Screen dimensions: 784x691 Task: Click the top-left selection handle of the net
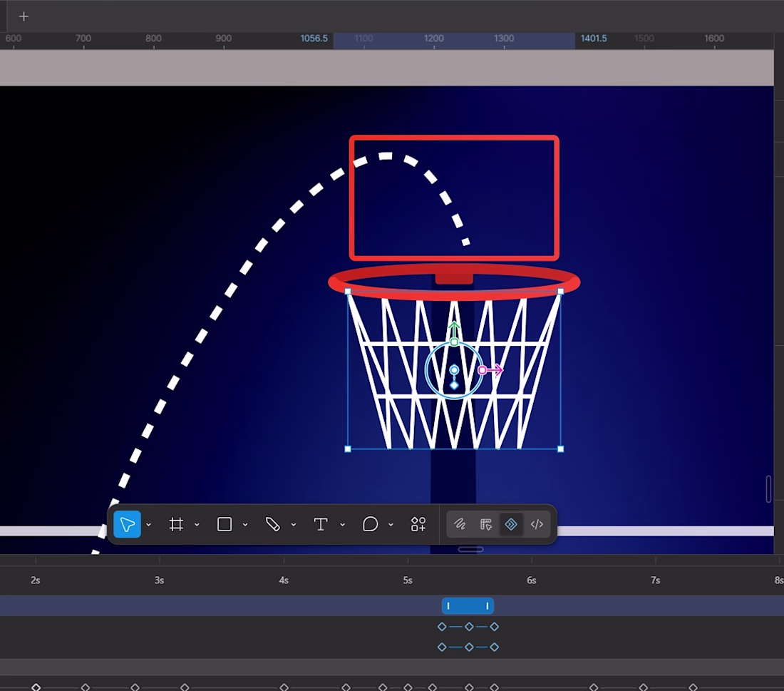(x=348, y=291)
